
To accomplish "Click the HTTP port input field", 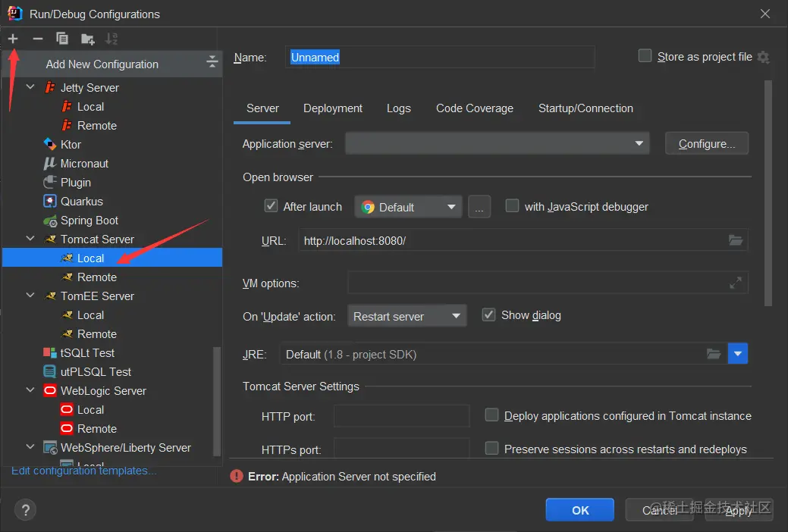I will (x=401, y=417).
